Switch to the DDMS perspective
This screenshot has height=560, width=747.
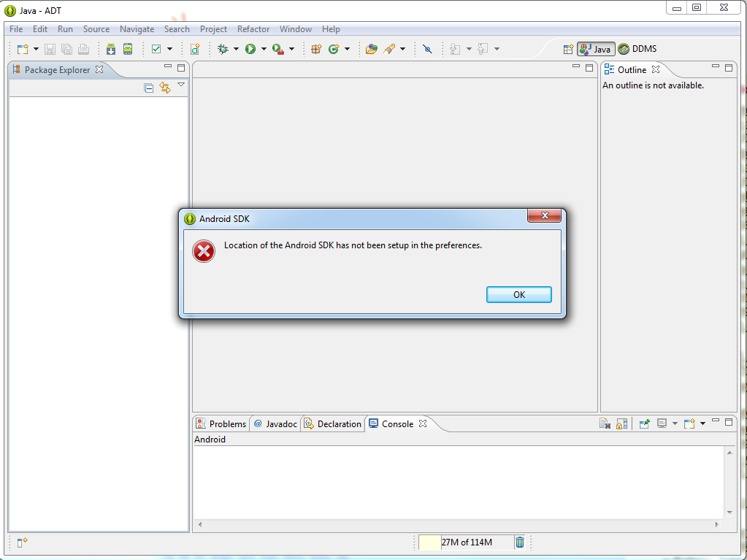[637, 49]
